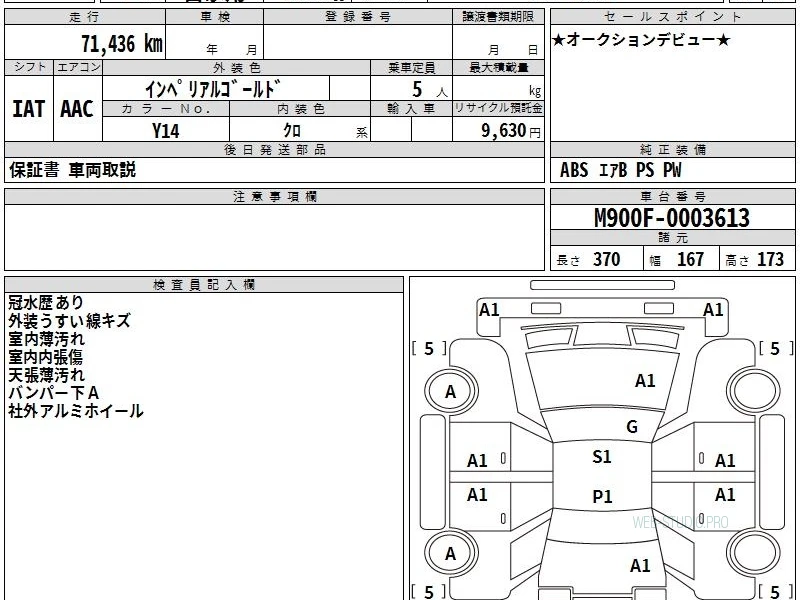800x600 pixels.
Task: Click the 保証書 車両取説 text
Action: (x=72, y=170)
